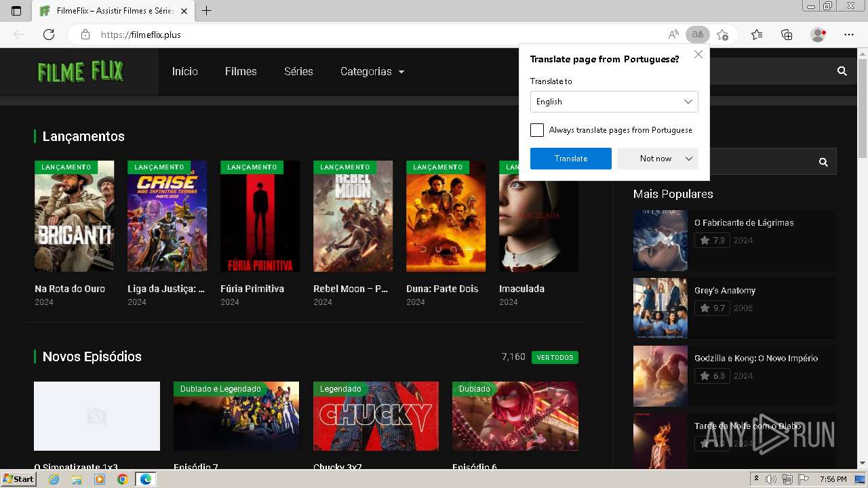
Task: Open O Fabricante de Lágrimas link
Action: (x=744, y=222)
